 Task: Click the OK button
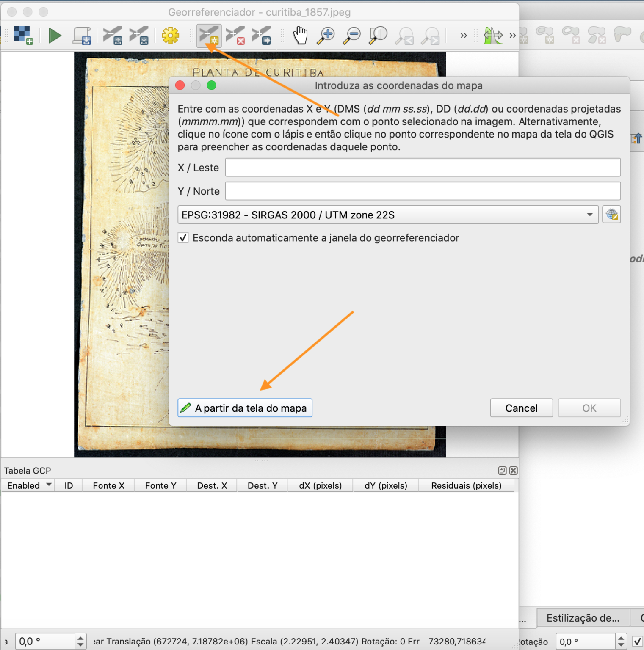click(x=589, y=408)
